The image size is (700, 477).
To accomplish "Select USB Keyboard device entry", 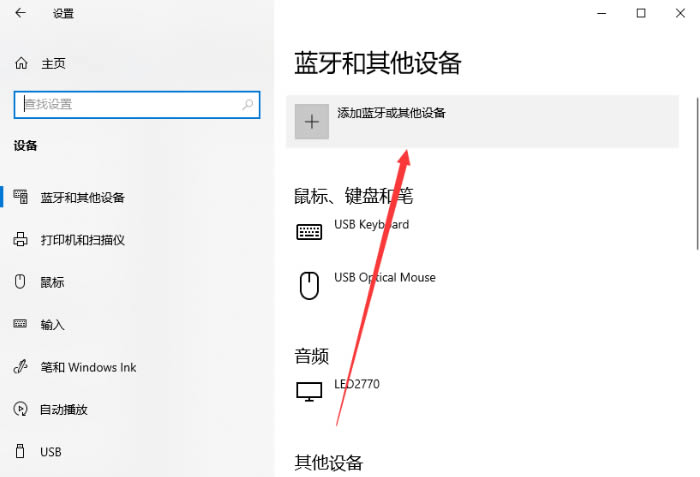I will pos(371,224).
